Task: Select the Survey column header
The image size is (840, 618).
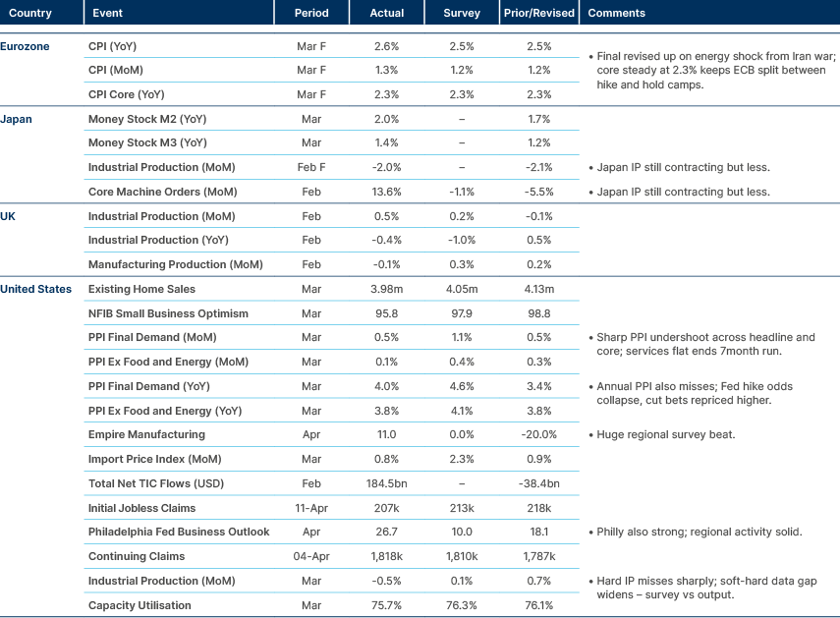Action: coord(462,13)
